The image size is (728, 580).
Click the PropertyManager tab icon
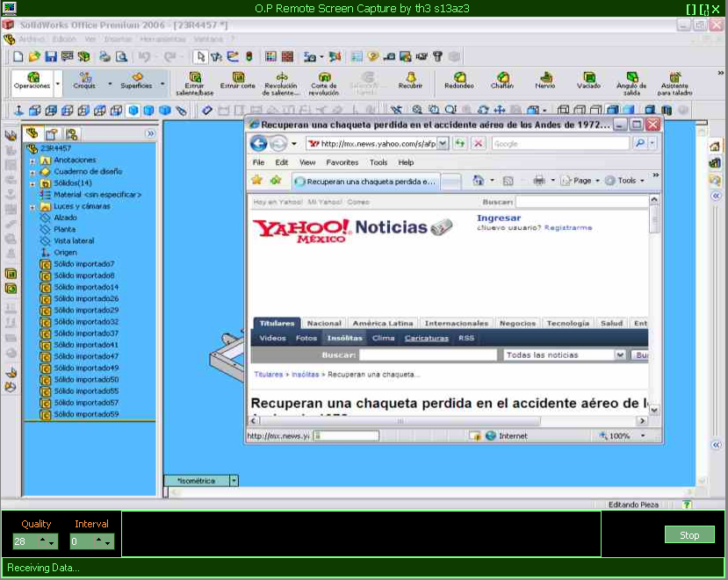pyautogui.click(x=52, y=134)
